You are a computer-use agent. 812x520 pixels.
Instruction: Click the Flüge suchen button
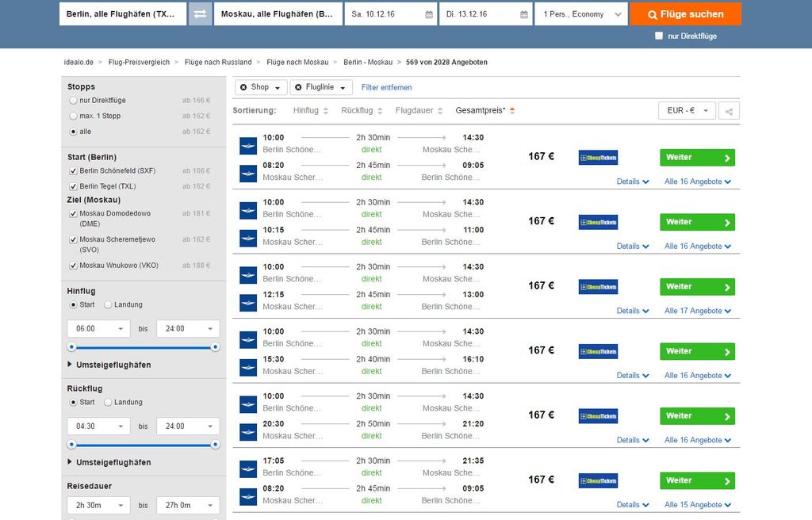(686, 14)
